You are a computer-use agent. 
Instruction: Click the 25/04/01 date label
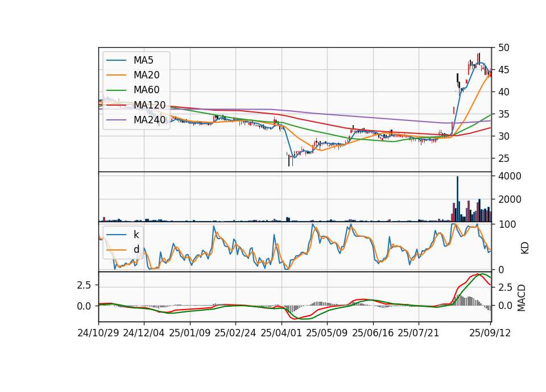(x=282, y=333)
